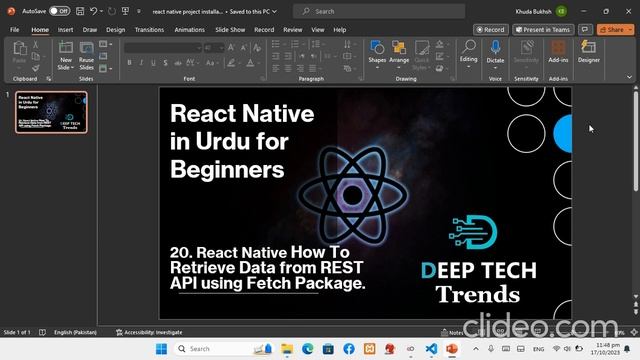Click the Format Painter brush icon

36,67
